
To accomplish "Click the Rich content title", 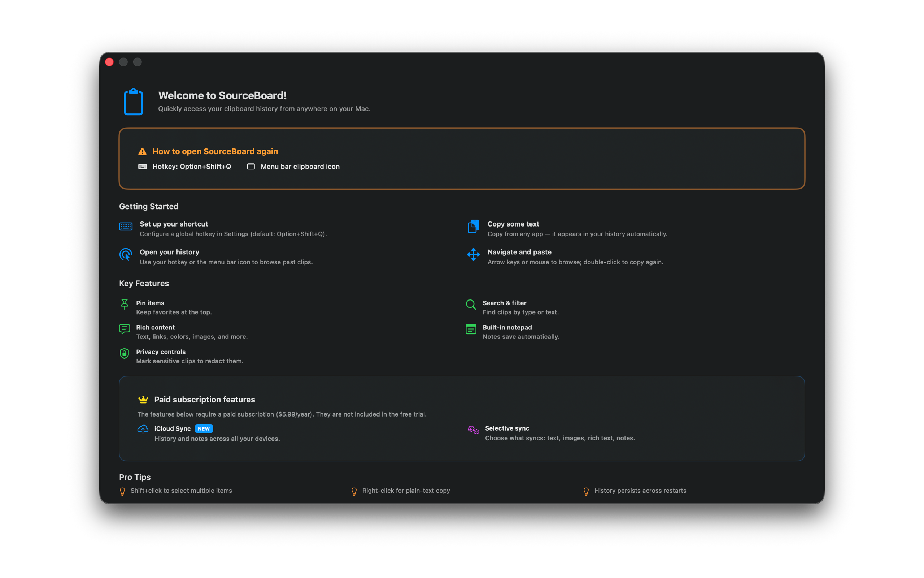I will tap(156, 327).
